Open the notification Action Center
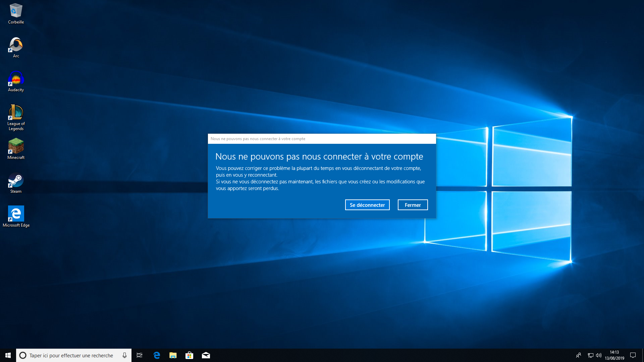This screenshot has height=362, width=644. [x=633, y=355]
